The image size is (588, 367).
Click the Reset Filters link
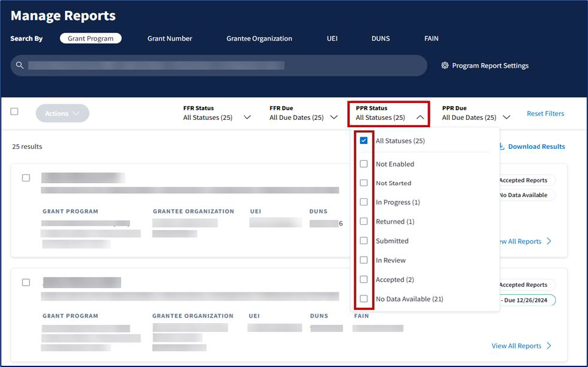point(545,113)
